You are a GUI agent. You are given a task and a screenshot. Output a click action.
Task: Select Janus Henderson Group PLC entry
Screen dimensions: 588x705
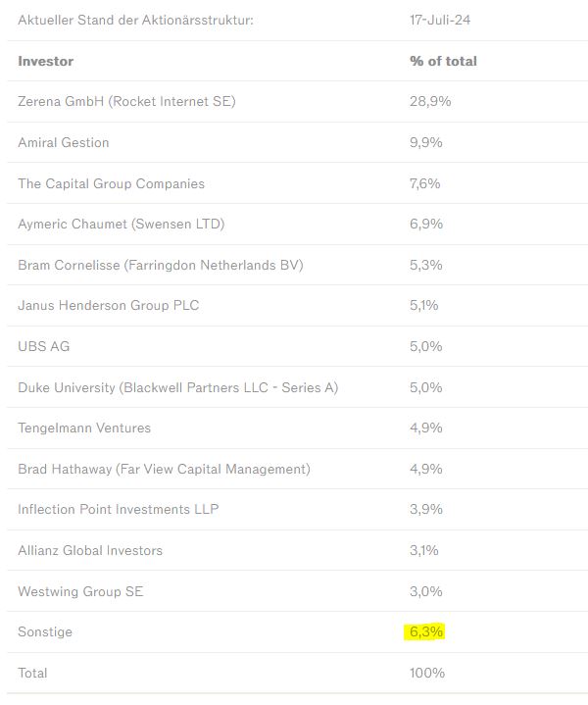coord(108,305)
